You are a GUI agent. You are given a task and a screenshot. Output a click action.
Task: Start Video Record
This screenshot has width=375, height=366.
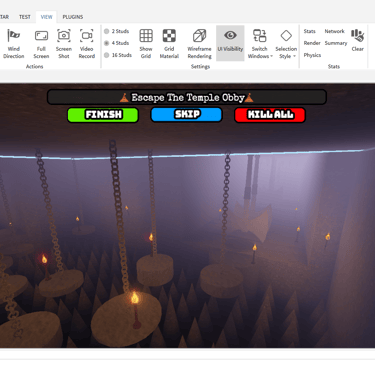tap(87, 44)
